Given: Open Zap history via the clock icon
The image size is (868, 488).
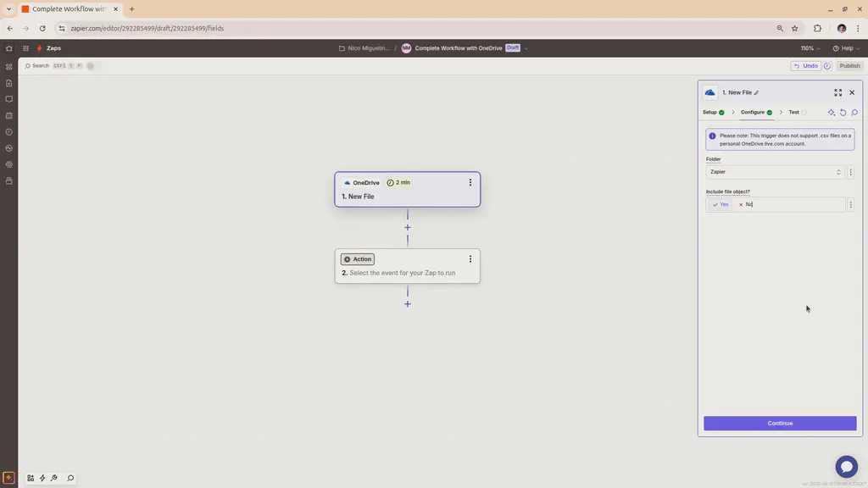Looking at the screenshot, I should pos(8,131).
